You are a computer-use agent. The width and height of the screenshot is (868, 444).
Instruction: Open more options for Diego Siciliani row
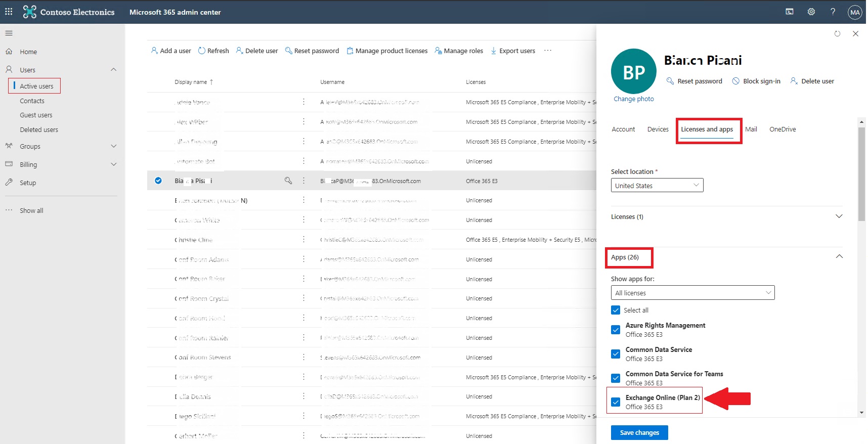303,416
